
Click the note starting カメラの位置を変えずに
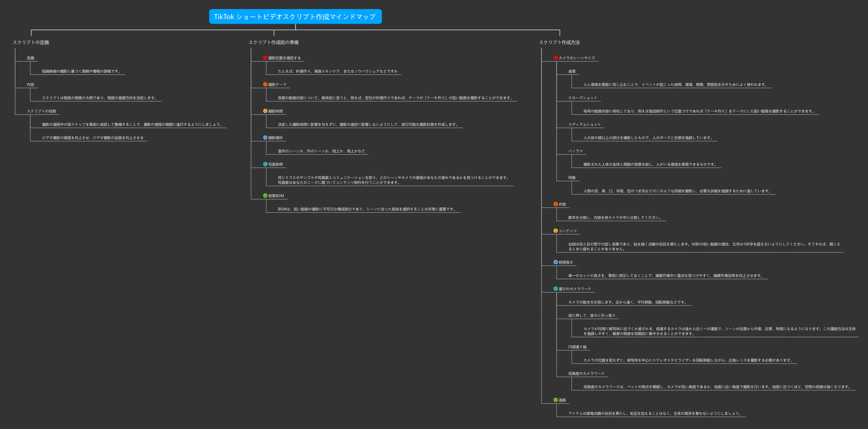pyautogui.click(x=688, y=360)
